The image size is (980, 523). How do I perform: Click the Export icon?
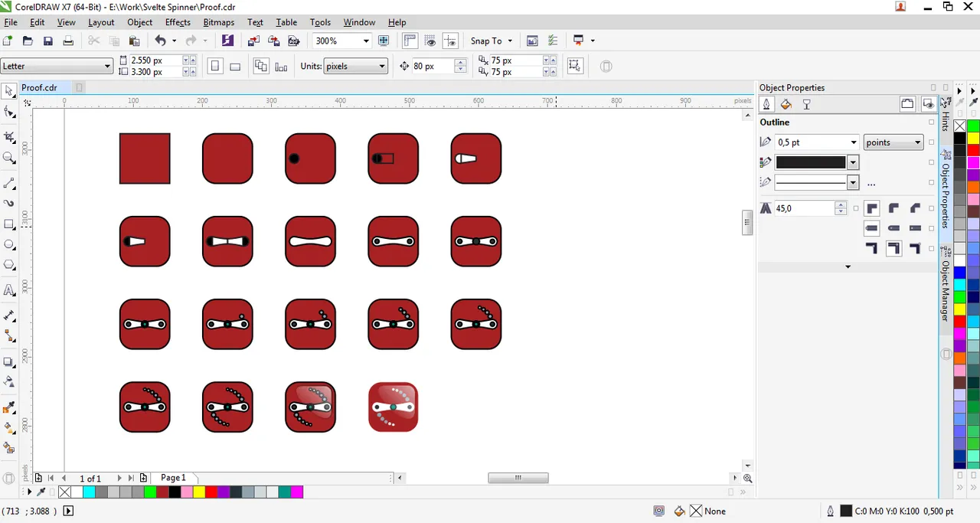point(273,41)
